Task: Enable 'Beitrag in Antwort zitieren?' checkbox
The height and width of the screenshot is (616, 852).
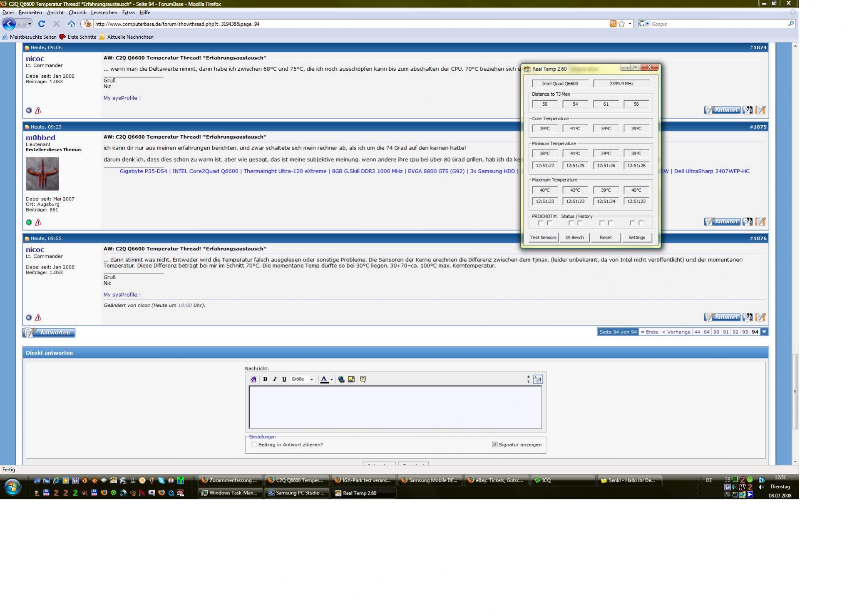Action: [x=254, y=445]
